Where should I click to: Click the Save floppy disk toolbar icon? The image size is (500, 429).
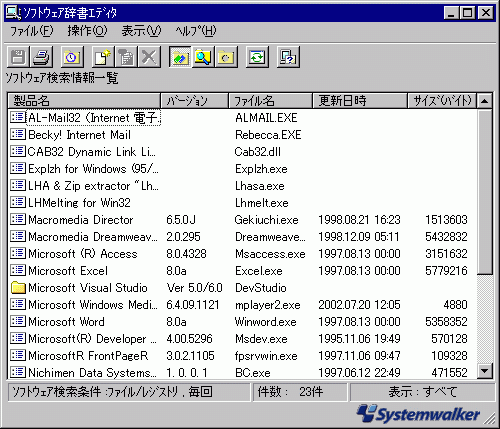point(18,57)
